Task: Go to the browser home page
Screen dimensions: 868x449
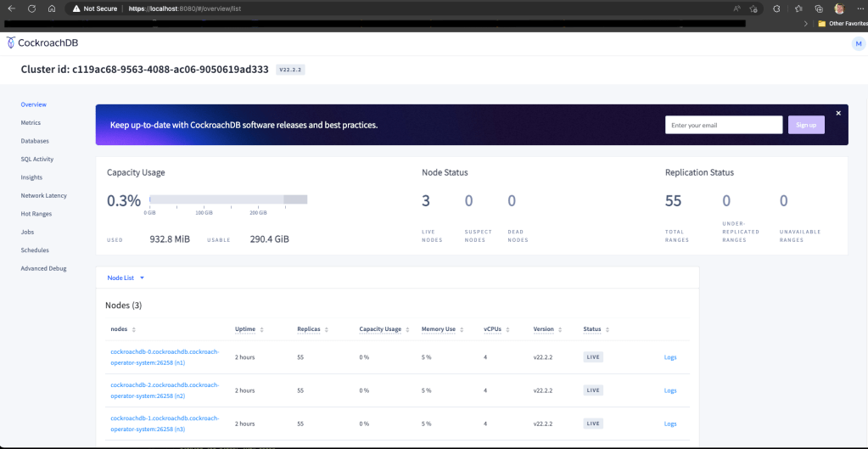Action: (51, 8)
